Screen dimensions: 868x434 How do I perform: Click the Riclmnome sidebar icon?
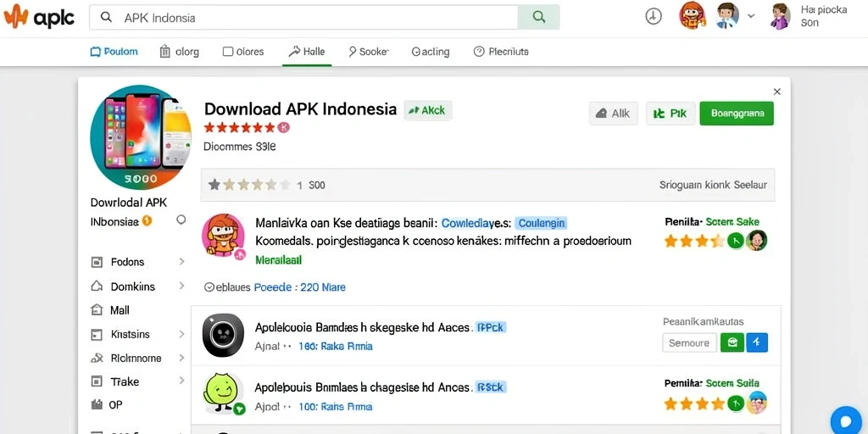point(97,359)
